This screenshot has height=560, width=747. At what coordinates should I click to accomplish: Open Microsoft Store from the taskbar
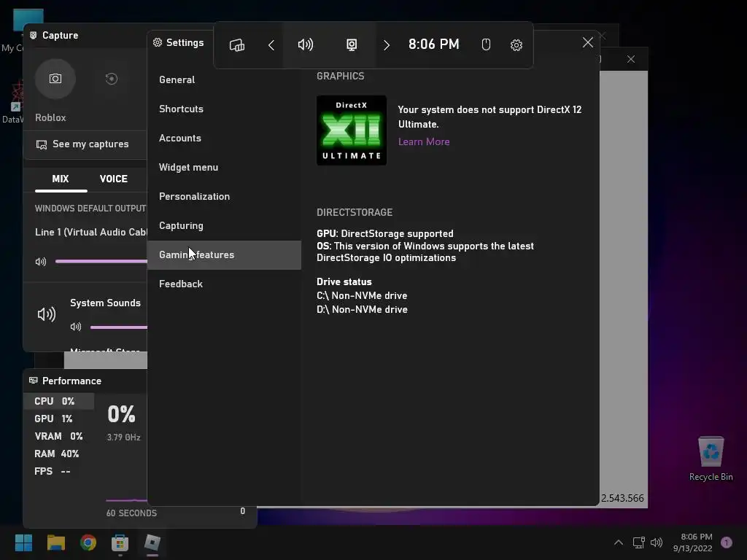(120, 542)
